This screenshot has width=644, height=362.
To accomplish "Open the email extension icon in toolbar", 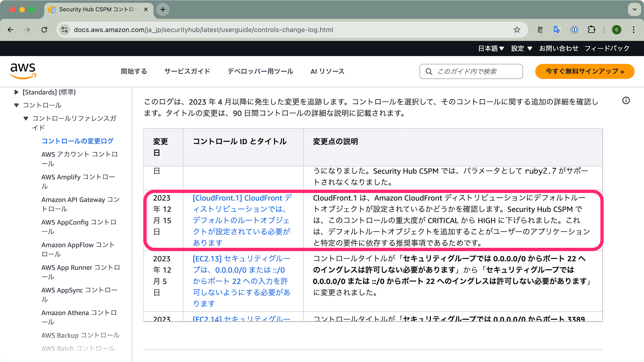I will click(540, 30).
